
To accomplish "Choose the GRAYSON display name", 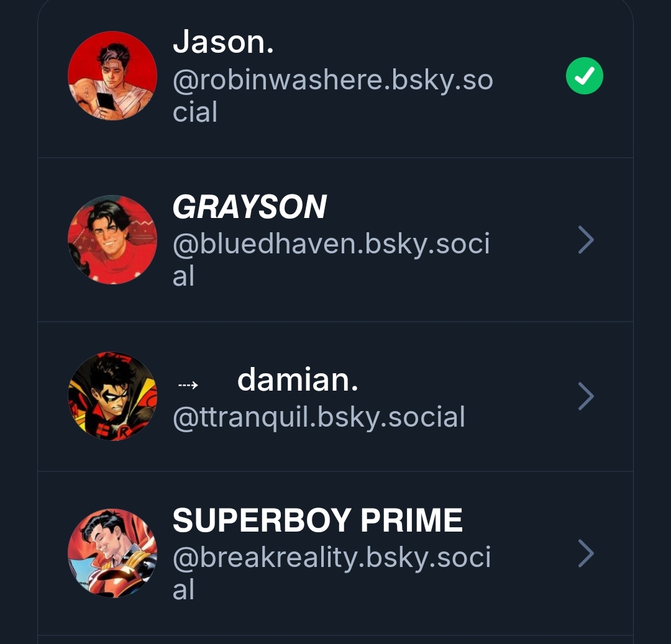I will (x=250, y=207).
